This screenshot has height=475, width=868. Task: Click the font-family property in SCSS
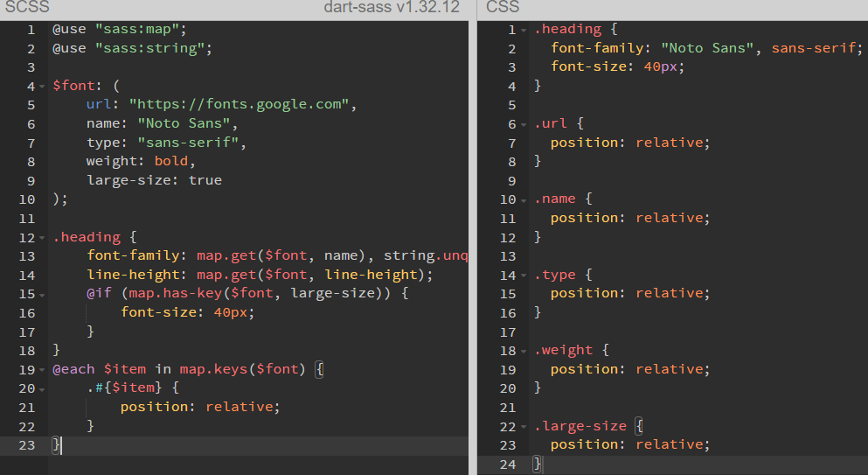pyautogui.click(x=133, y=255)
